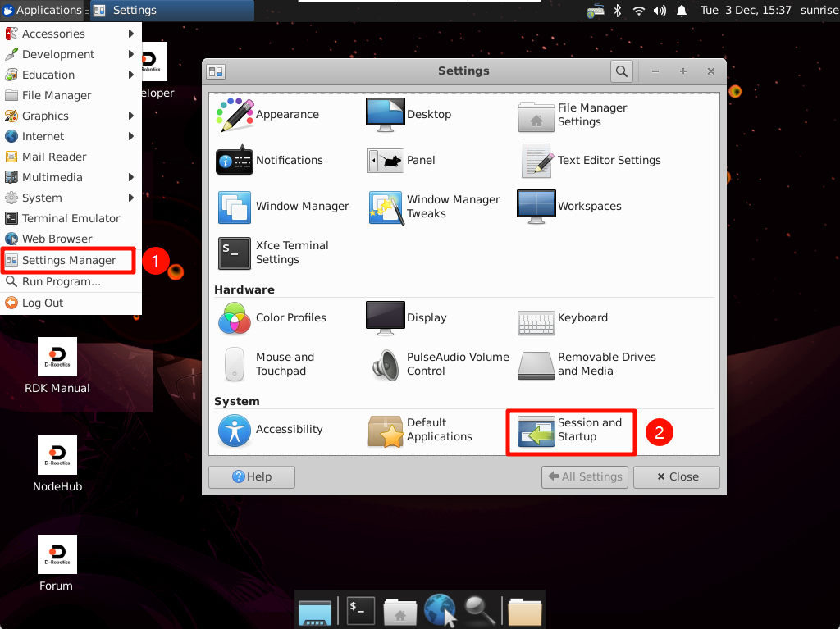Open NodeHub desktop shortcut
This screenshot has width=840, height=629.
click(x=57, y=464)
